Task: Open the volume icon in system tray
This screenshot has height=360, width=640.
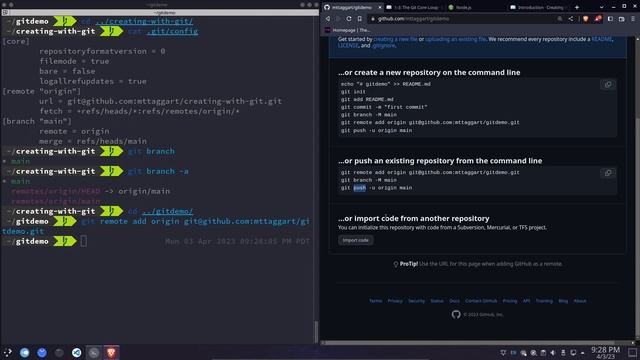Action: [x=553, y=353]
